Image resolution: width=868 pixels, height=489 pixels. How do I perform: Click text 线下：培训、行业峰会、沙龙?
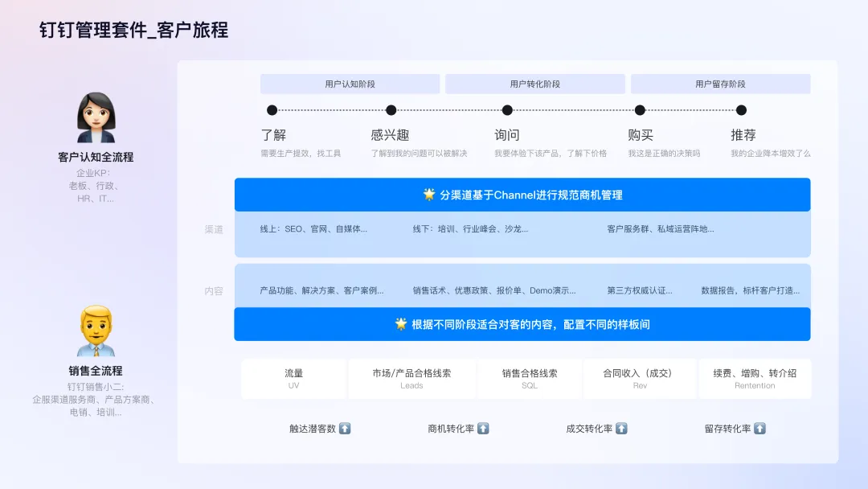[x=470, y=228]
